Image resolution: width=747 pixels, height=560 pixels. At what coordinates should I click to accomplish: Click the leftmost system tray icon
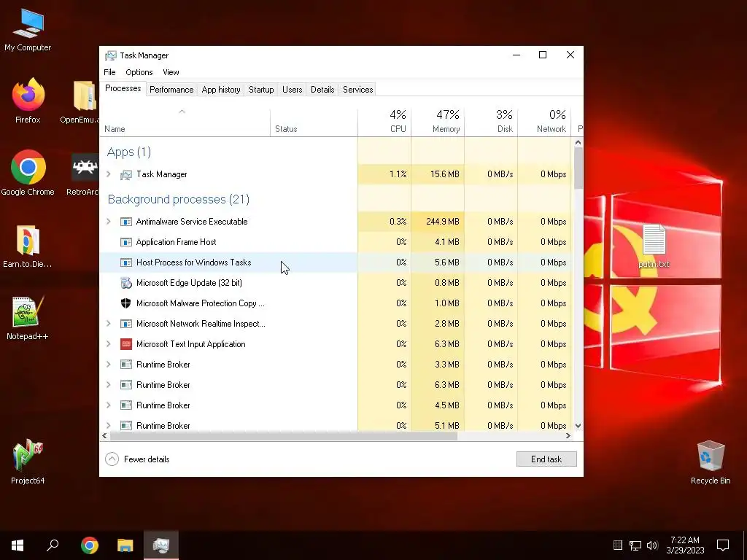(618, 545)
